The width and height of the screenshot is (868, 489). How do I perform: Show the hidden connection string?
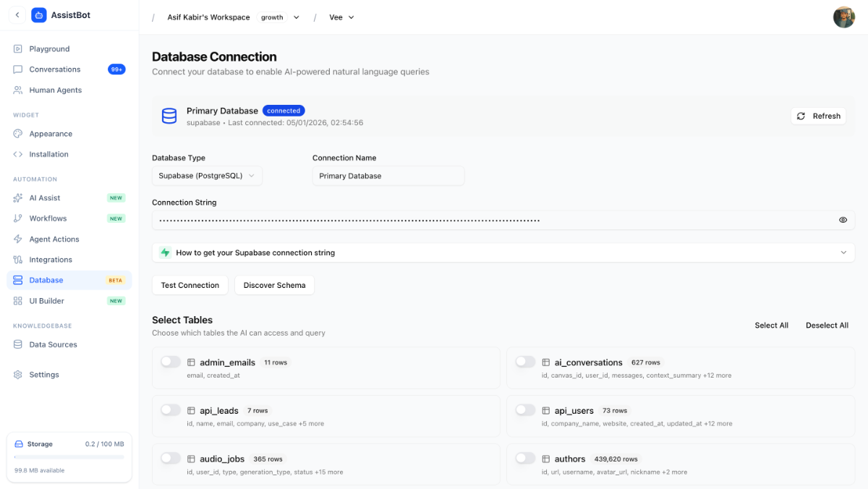click(x=843, y=220)
